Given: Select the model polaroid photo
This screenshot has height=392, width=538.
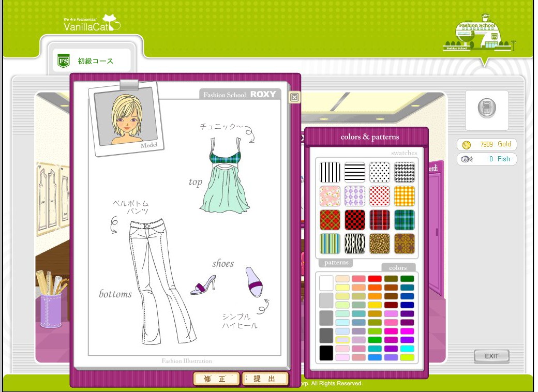Looking at the screenshot, I should [126, 118].
